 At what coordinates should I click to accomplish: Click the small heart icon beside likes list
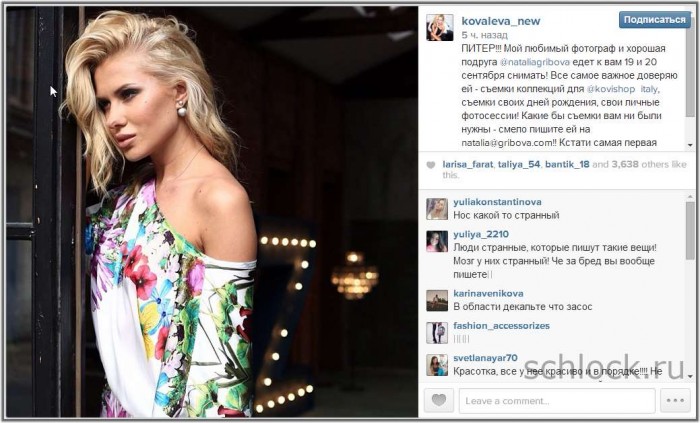pos(431,165)
